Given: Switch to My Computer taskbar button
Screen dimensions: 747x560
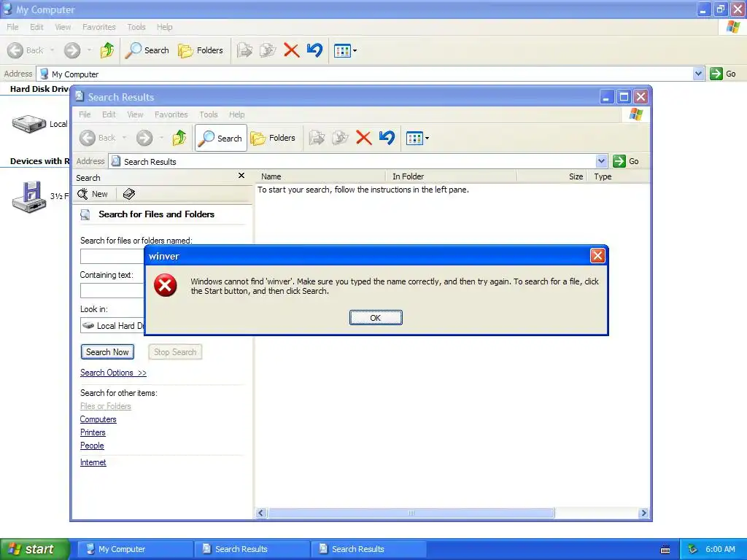Looking at the screenshot, I should [135, 549].
